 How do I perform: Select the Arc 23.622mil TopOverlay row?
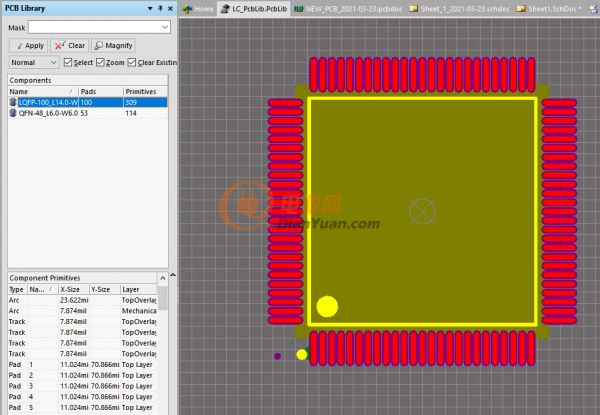[82, 300]
